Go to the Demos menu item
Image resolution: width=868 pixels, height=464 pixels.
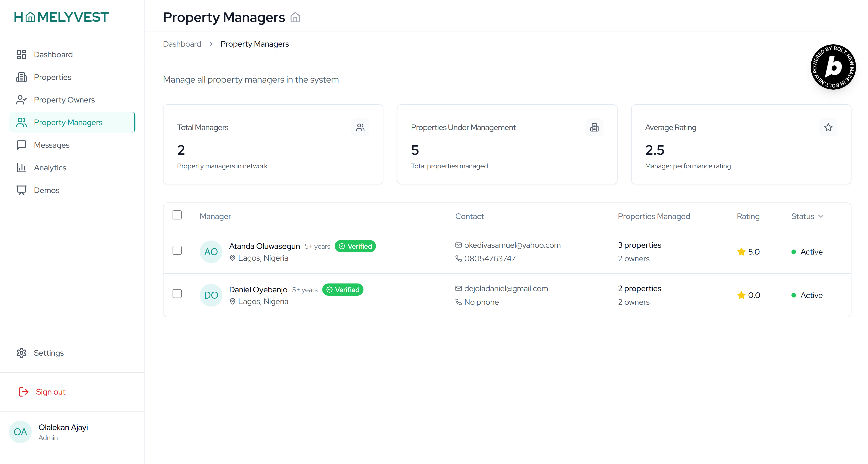click(x=46, y=190)
